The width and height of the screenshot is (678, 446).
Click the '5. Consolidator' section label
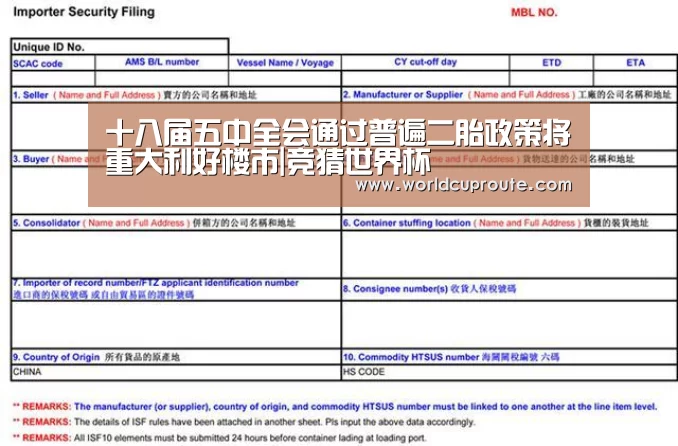point(46,223)
